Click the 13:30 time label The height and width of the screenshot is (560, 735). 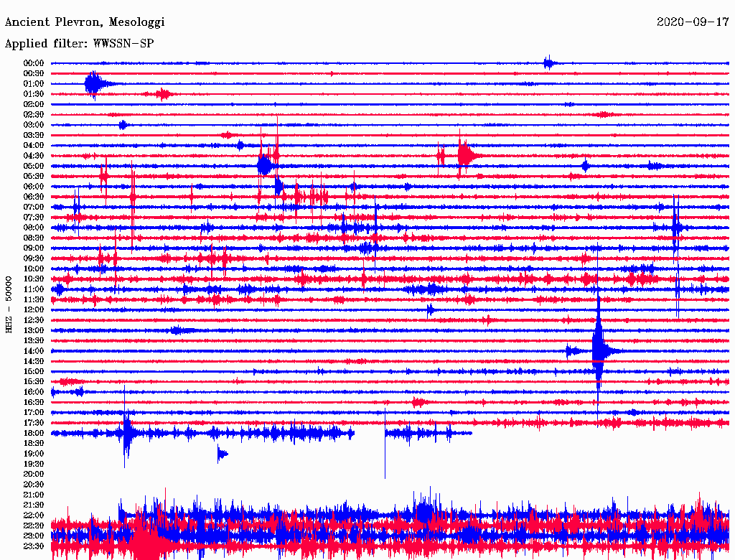[x=34, y=341]
